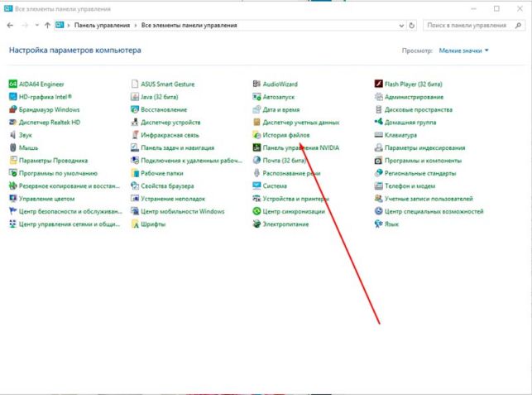
Task: Open ASUS Smart Gesture icon
Action: click(135, 84)
